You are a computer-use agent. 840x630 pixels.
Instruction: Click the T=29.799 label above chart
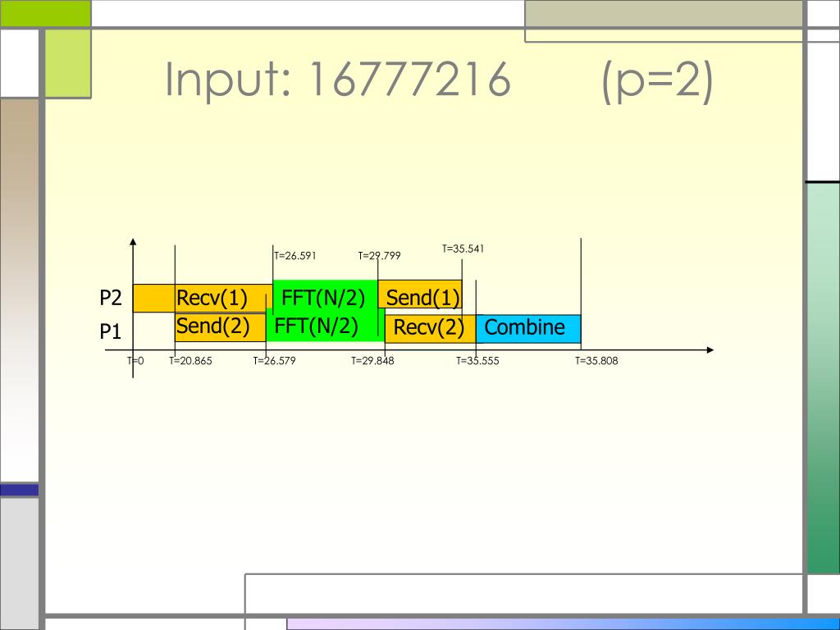pos(379,256)
